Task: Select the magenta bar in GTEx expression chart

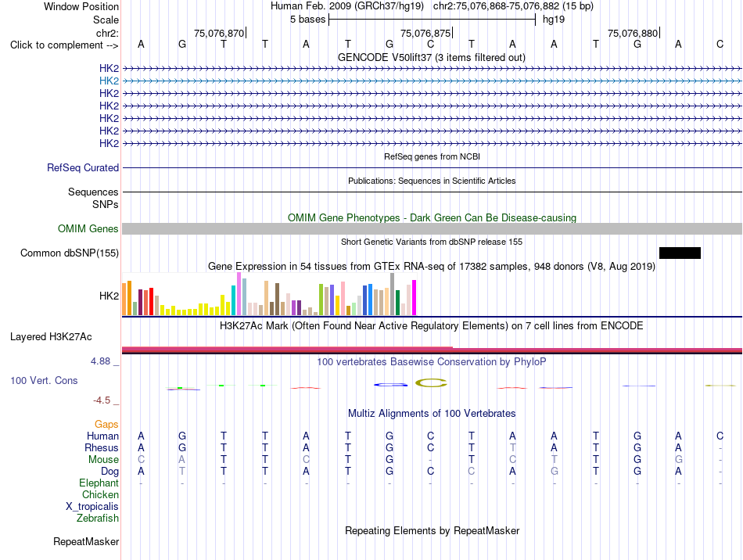Action: [x=415, y=297]
